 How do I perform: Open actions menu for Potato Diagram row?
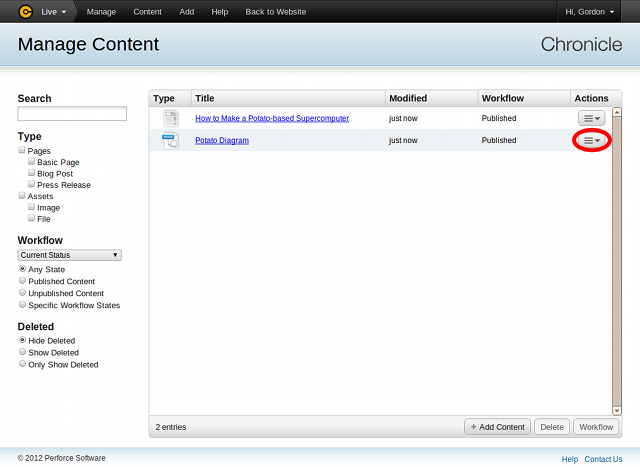[x=591, y=141]
